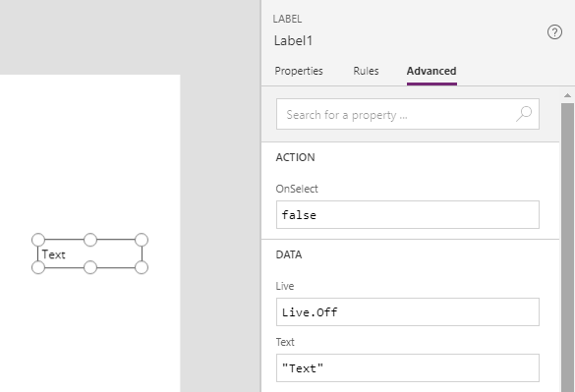Click the Live property name
This screenshot has width=575, height=392.
point(285,286)
